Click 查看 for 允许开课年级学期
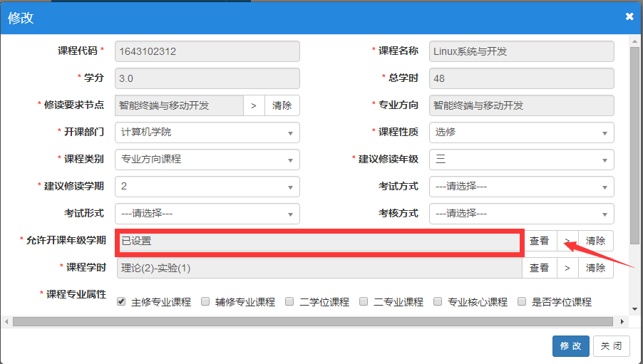 540,241
